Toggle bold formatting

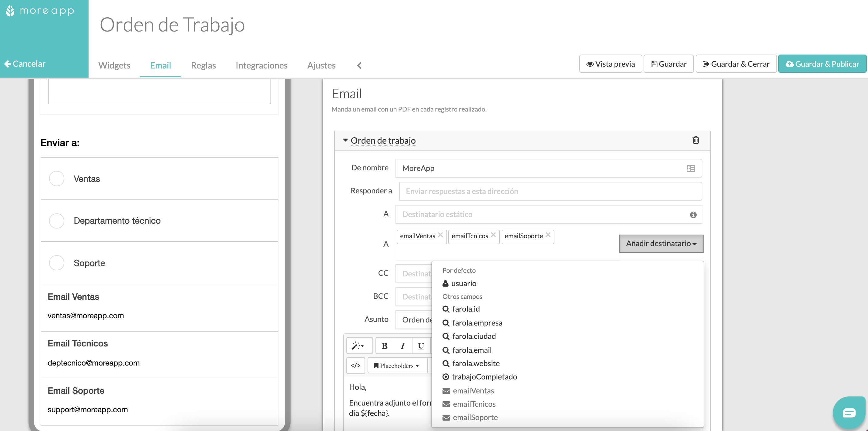click(385, 346)
